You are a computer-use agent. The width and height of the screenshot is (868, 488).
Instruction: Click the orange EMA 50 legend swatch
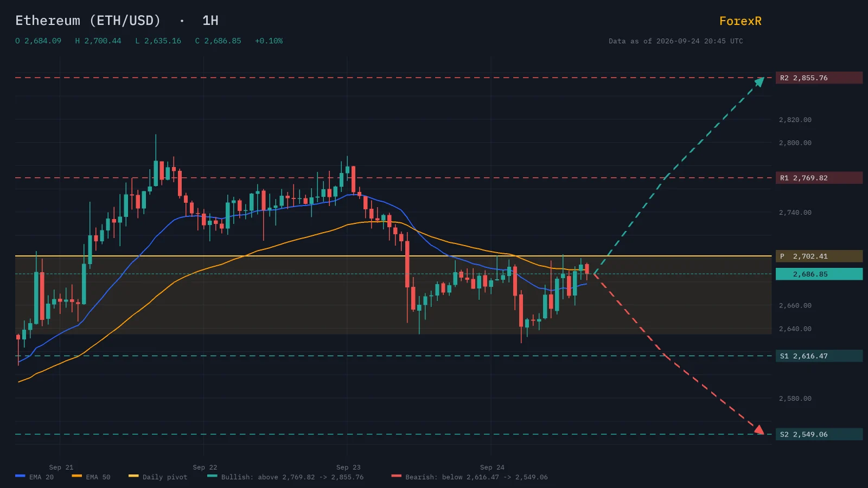pos(76,476)
